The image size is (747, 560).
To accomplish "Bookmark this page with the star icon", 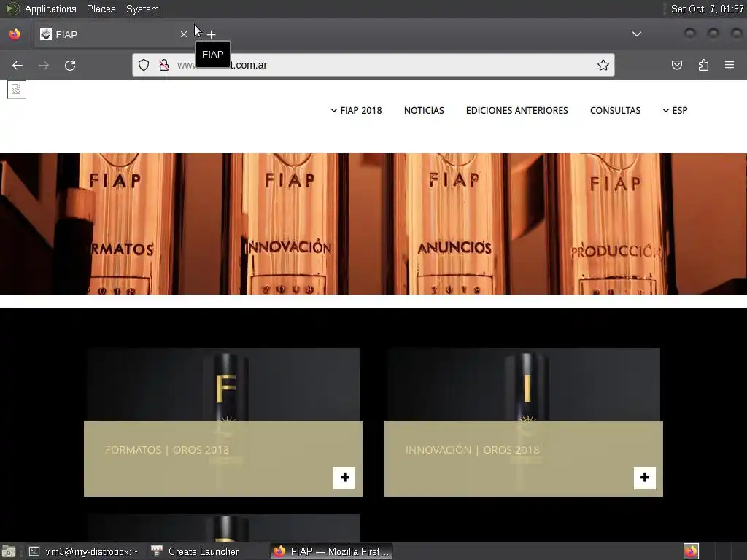I will [x=603, y=65].
